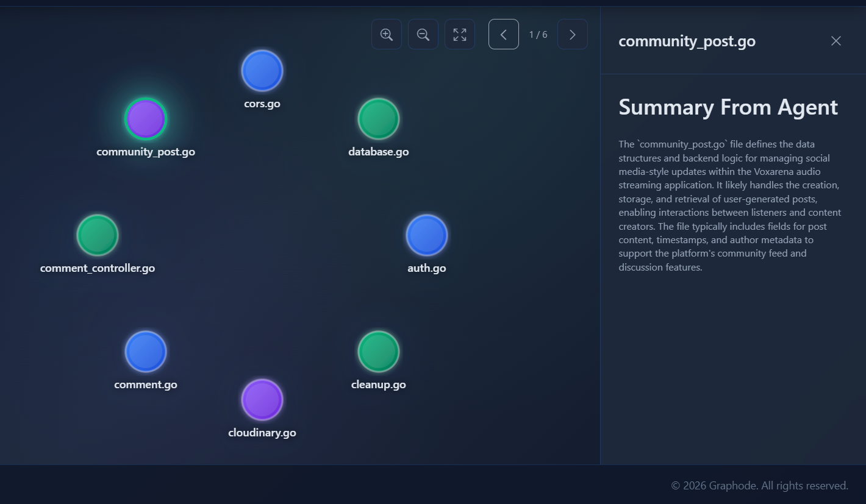Click the community_post.go panel title
The image size is (866, 504).
click(687, 41)
